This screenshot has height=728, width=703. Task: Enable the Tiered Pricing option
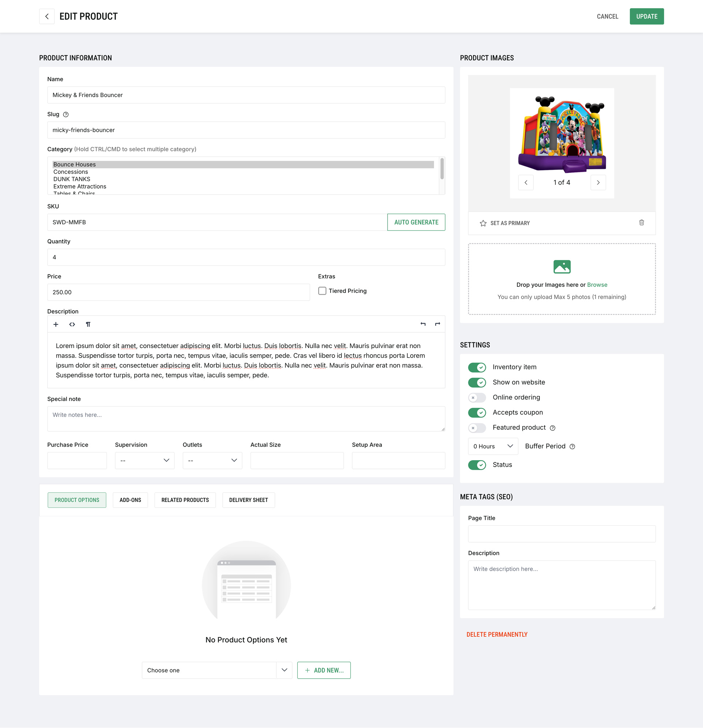pyautogui.click(x=322, y=291)
